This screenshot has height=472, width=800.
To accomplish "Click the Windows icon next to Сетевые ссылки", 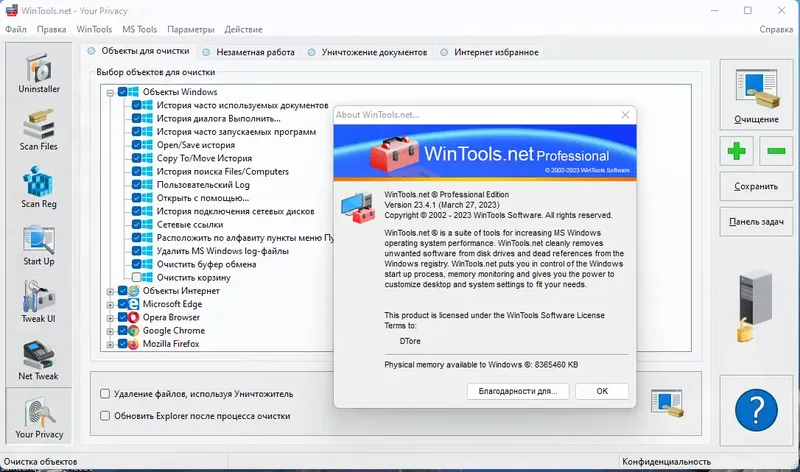I will point(147,225).
